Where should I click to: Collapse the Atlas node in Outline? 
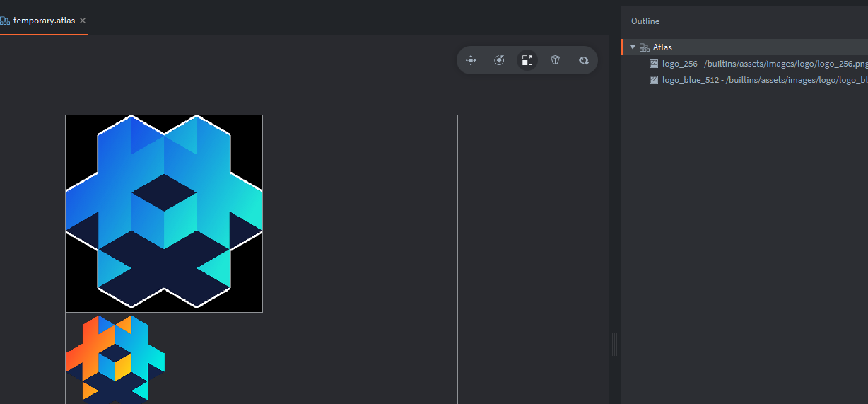coord(633,47)
